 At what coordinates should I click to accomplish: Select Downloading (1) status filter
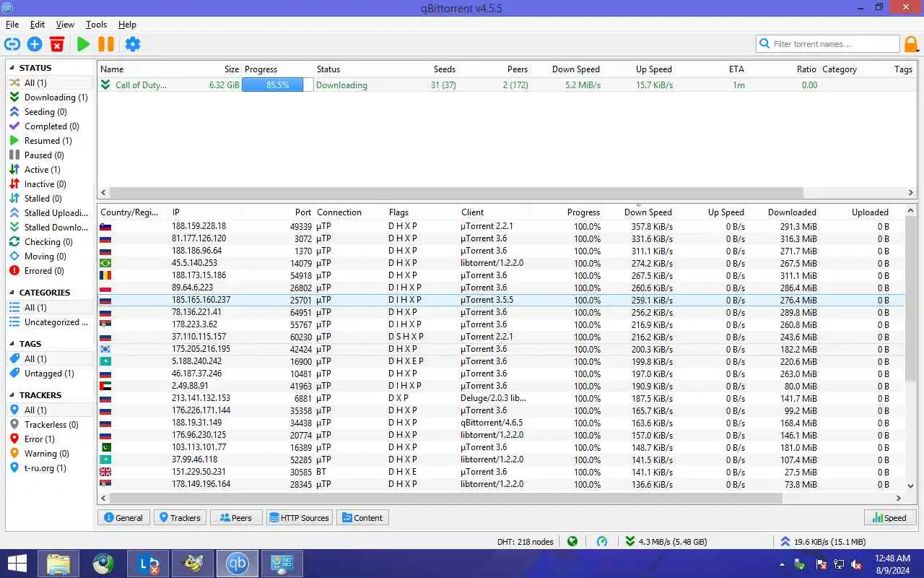50,98
